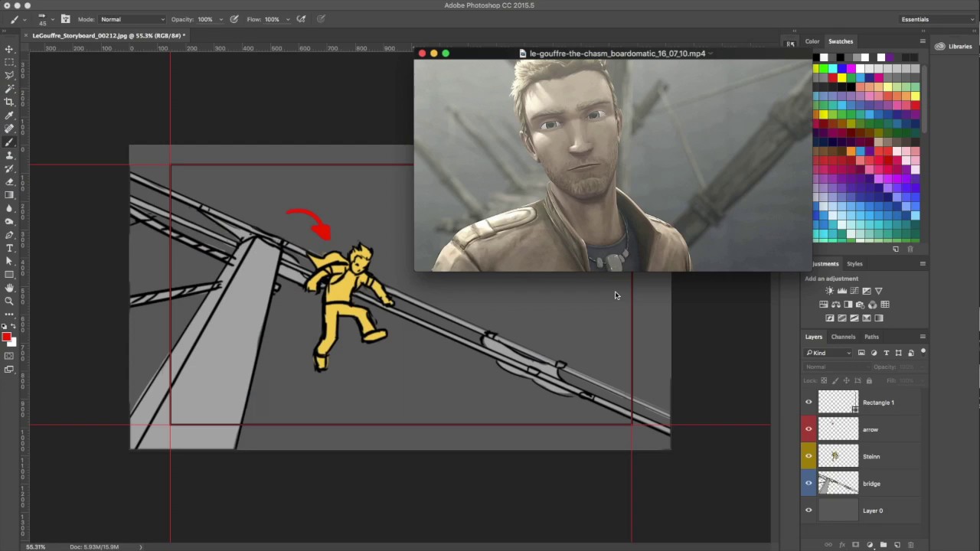This screenshot has height=551, width=980.
Task: Add a layer style via fx icon
Action: pos(842,545)
